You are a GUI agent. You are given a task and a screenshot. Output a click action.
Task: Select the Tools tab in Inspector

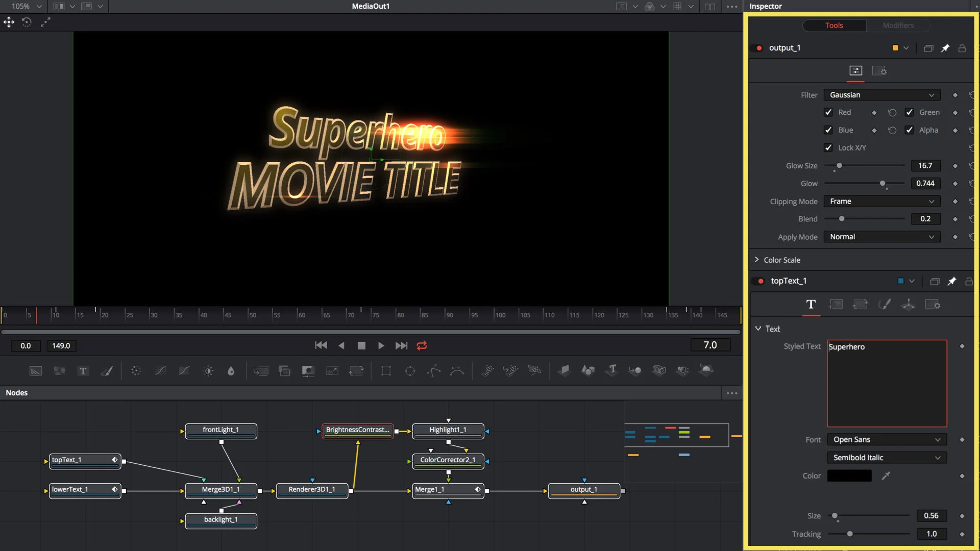[x=834, y=25]
